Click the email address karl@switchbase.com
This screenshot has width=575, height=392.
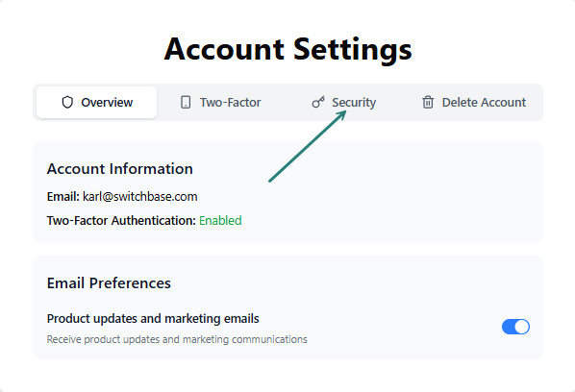140,197
